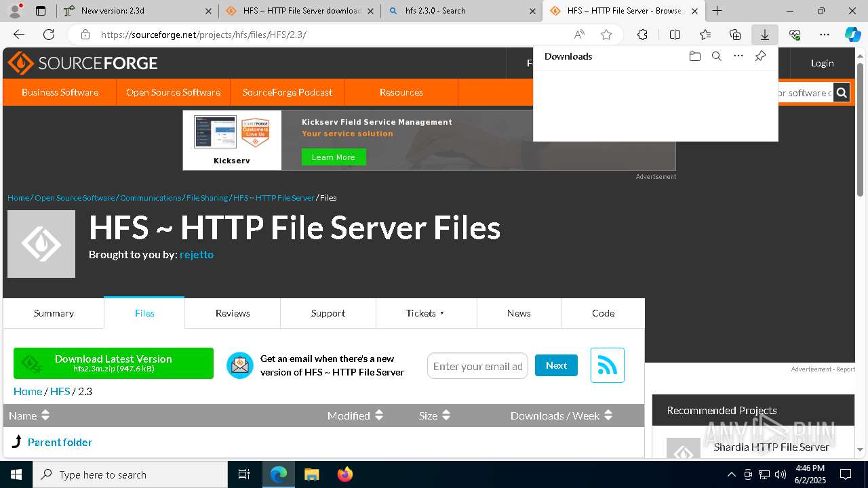
Task: Click the SourceForge logo
Action: coord(83,63)
